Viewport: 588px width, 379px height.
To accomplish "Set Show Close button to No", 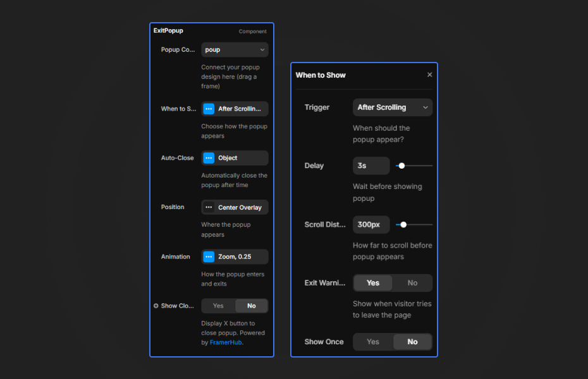I will (x=252, y=306).
